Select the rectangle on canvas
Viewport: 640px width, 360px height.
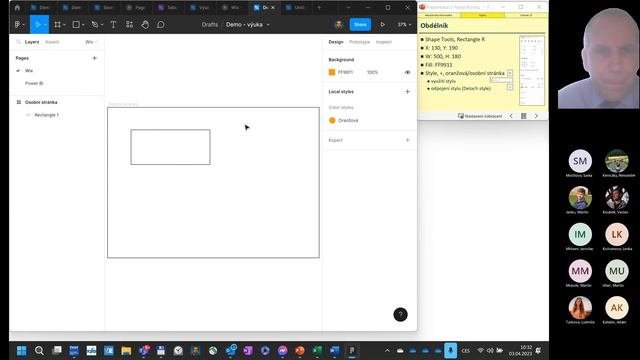click(171, 147)
